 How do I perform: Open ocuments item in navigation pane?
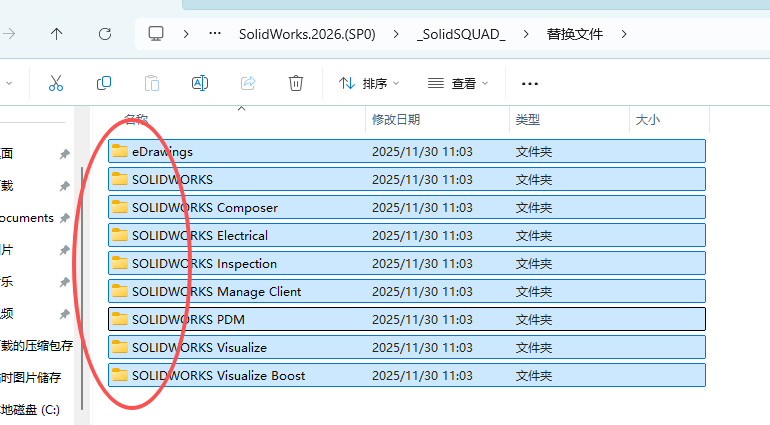tap(27, 218)
